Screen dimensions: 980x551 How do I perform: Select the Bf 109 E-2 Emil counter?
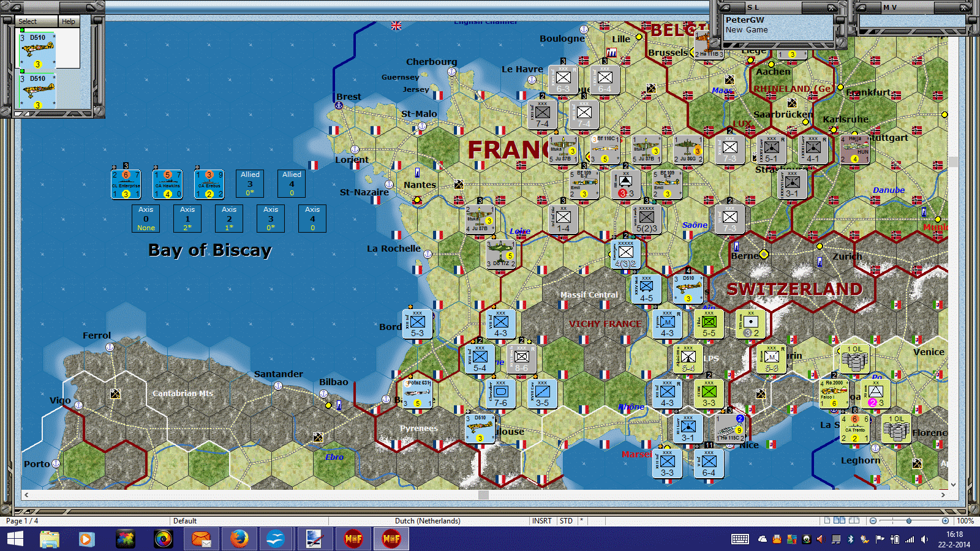[x=584, y=184]
